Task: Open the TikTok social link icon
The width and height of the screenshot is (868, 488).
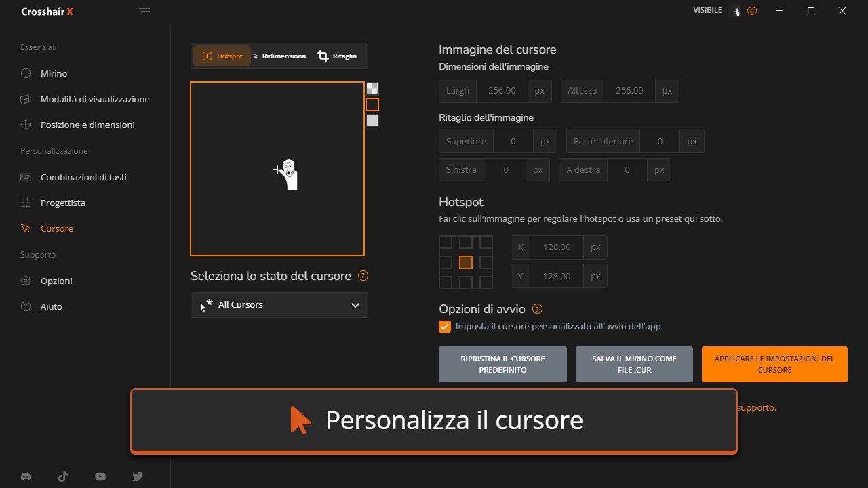Action: pos(63,476)
